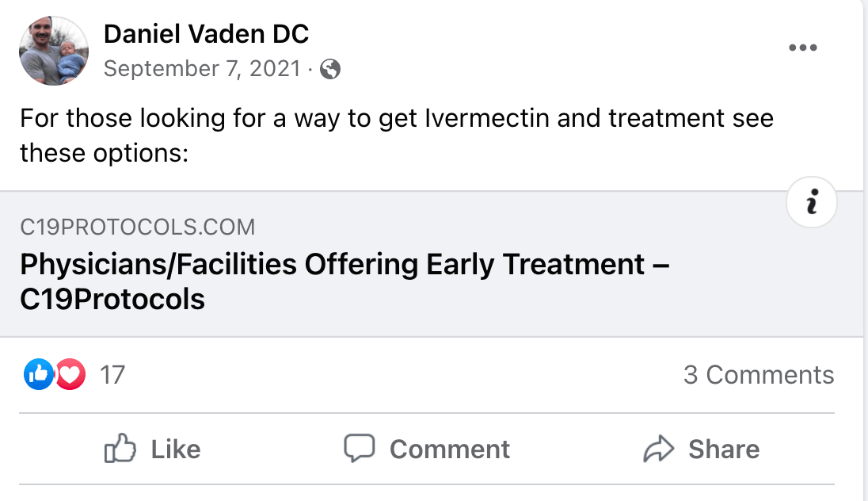Open the three-dot post options menu
The height and width of the screenshot is (501, 868).
803,48
